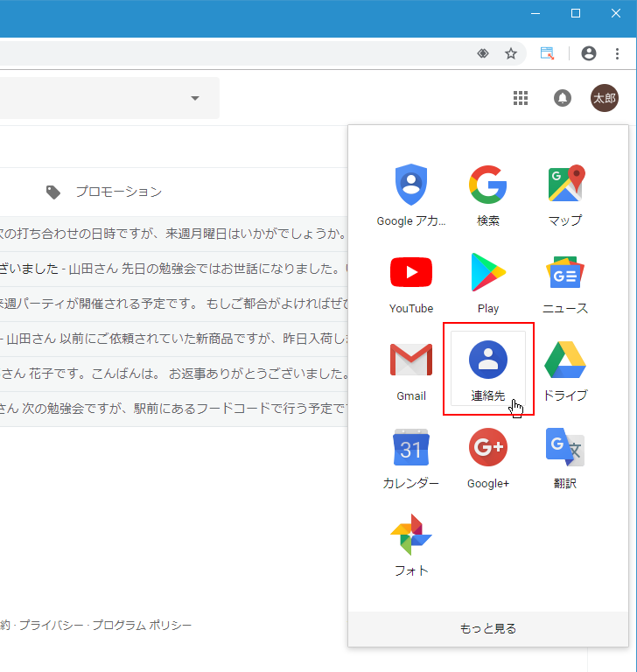Toggle the Google apps grid launcher
Image resolution: width=637 pixels, height=672 pixels.
[521, 98]
